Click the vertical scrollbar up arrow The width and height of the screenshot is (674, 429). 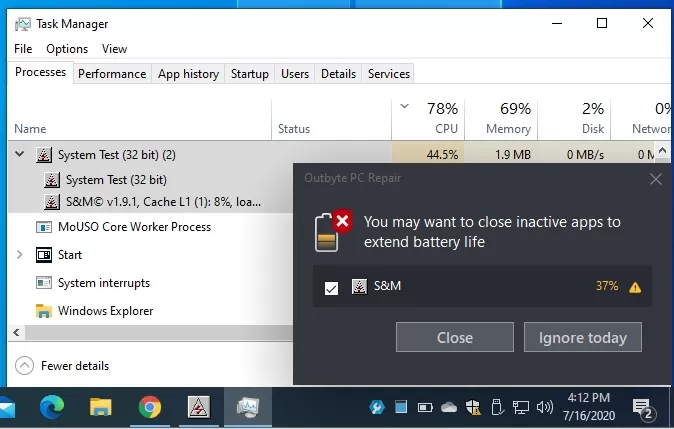tap(662, 150)
